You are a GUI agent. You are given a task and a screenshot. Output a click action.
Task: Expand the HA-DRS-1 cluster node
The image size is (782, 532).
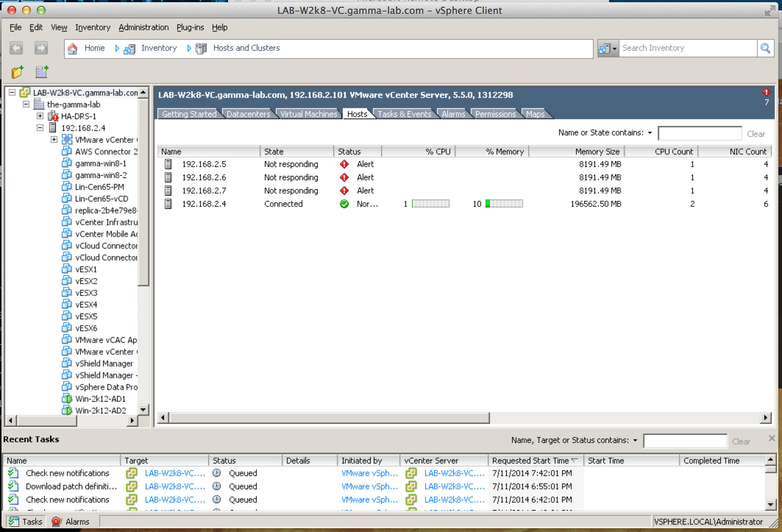[40, 116]
